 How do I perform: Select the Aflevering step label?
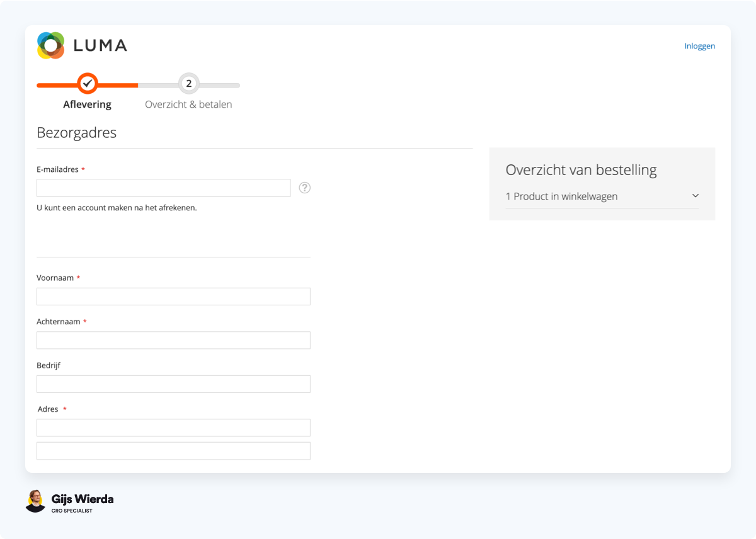pos(88,105)
